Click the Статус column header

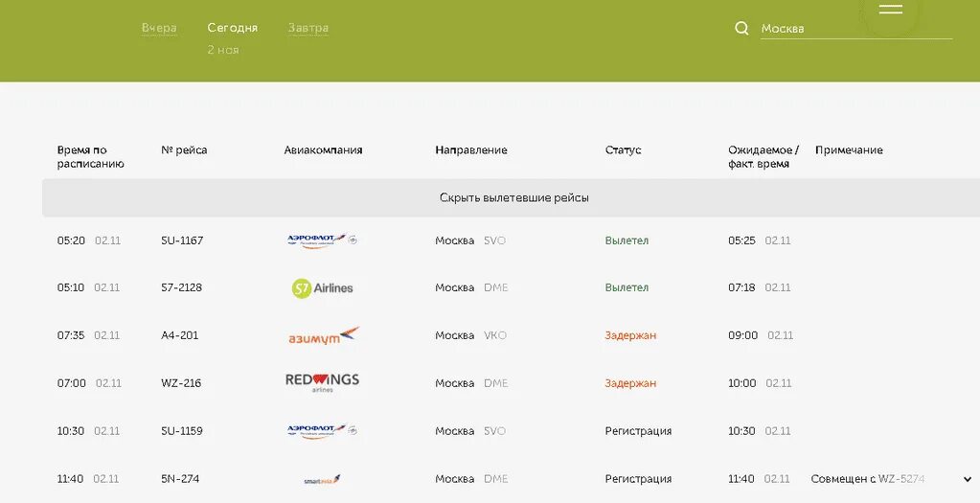623,150
